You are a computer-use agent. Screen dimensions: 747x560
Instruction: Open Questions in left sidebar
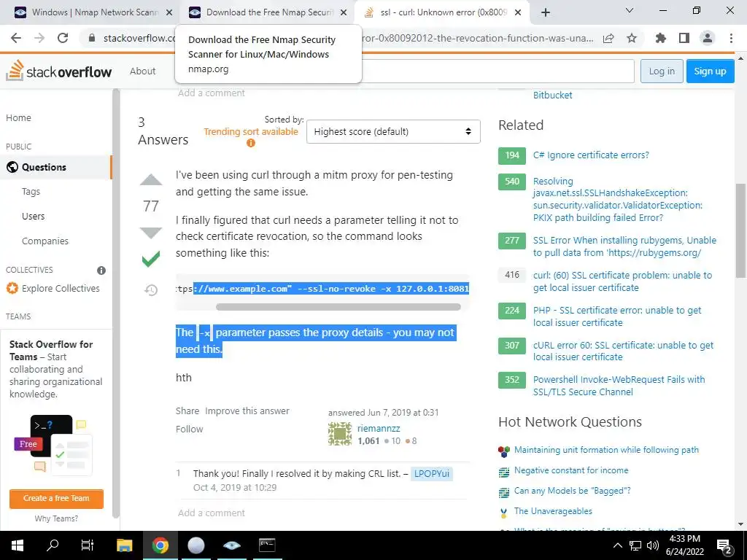point(44,167)
